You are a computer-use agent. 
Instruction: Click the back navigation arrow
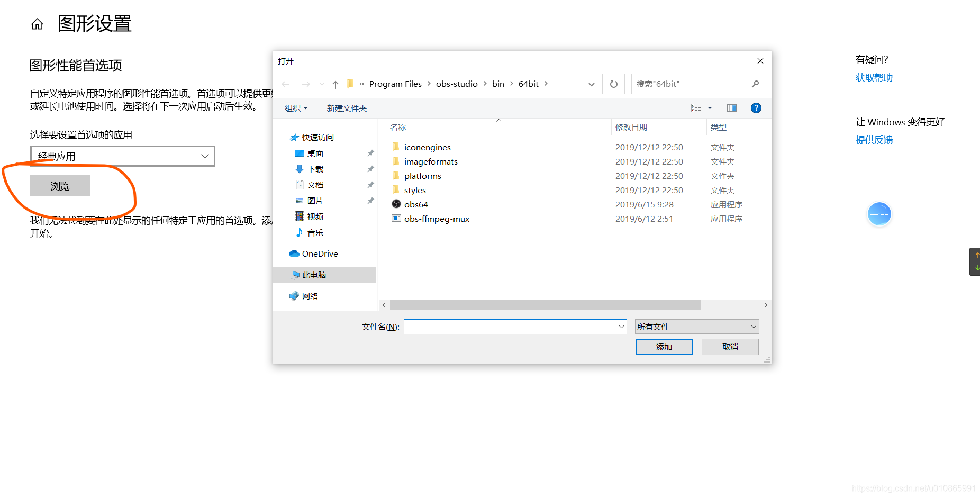click(286, 84)
